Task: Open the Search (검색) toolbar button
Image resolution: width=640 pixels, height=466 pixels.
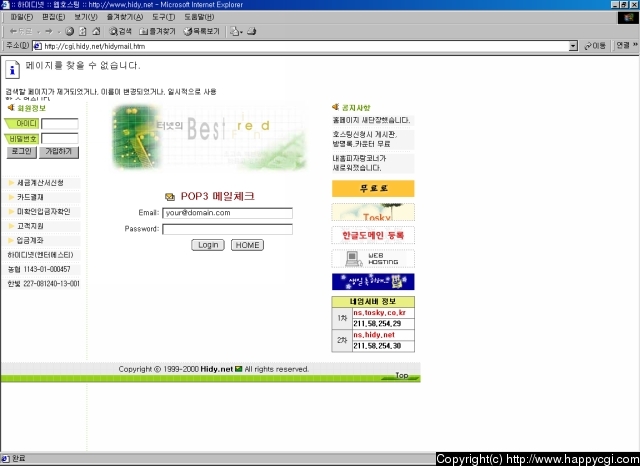Action: click(120, 31)
